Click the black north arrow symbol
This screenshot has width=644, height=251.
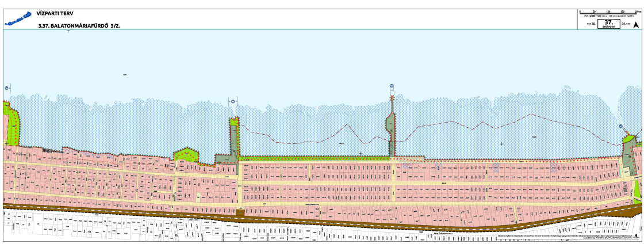[636, 24]
